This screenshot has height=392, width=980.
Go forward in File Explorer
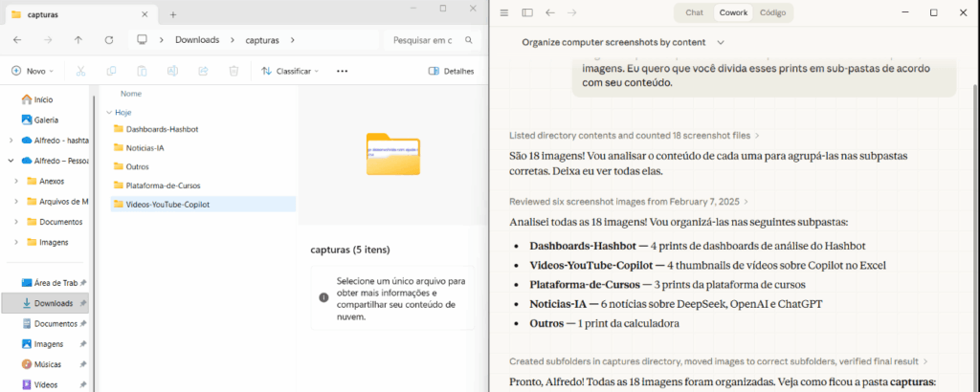48,40
